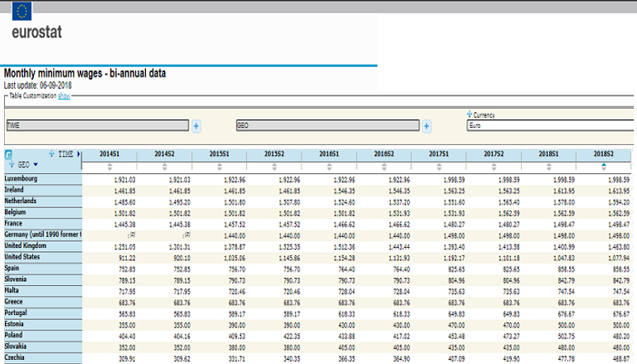Screen dimensions: 637x364
Task: Select the 2015S2 column header
Action: tap(275, 154)
